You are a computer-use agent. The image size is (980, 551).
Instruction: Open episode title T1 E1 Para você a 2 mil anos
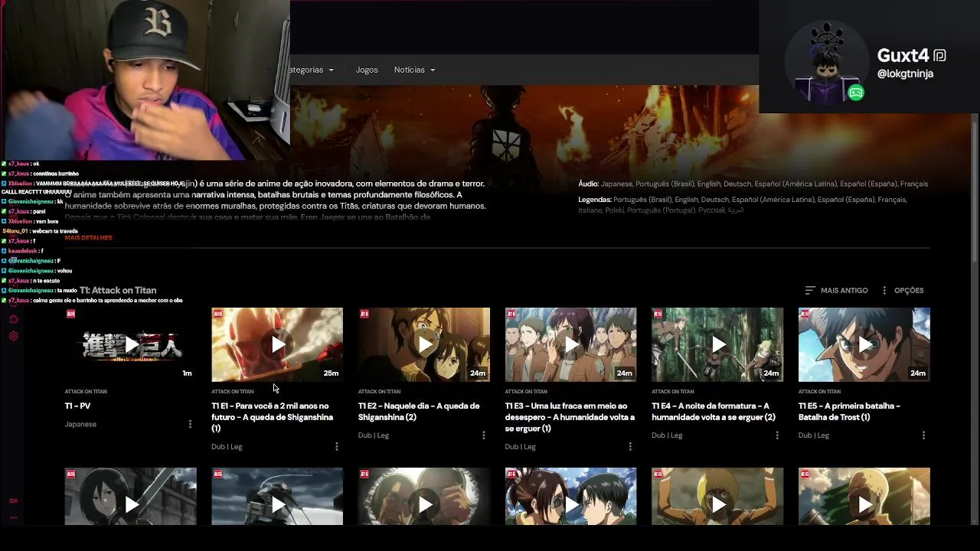click(x=273, y=417)
